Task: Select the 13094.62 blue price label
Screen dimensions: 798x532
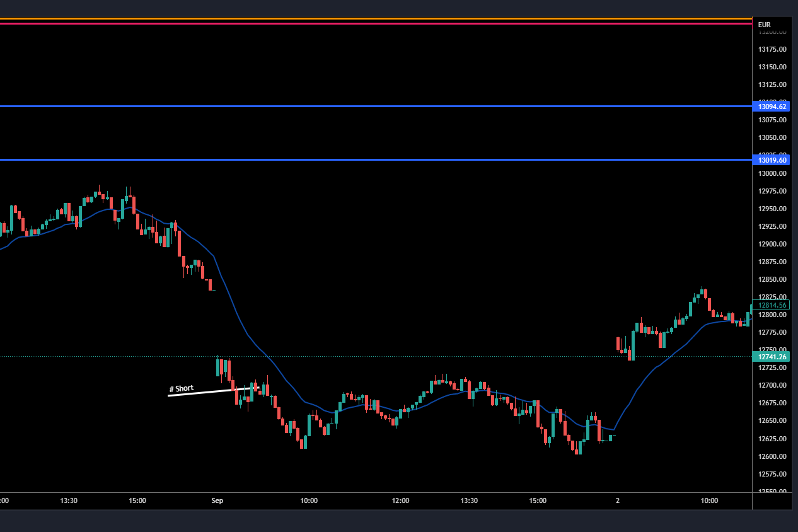Action: click(772, 107)
